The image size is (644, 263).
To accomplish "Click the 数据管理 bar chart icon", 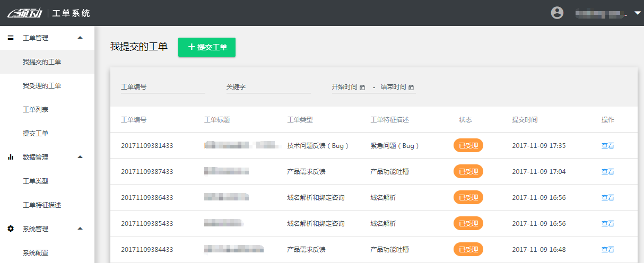I will pyautogui.click(x=11, y=157).
